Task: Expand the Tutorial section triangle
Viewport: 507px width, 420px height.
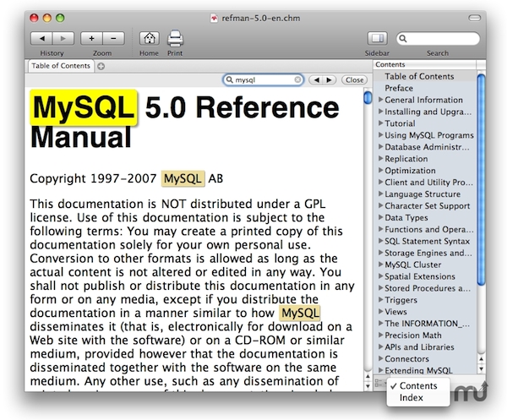Action: 381,123
